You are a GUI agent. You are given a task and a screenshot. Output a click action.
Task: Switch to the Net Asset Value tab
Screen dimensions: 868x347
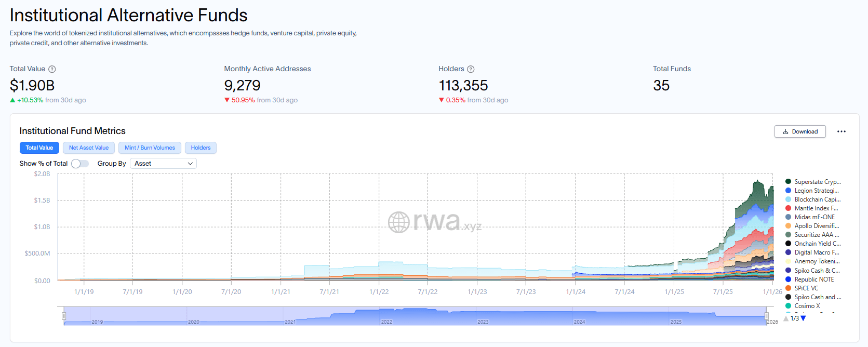(x=89, y=148)
